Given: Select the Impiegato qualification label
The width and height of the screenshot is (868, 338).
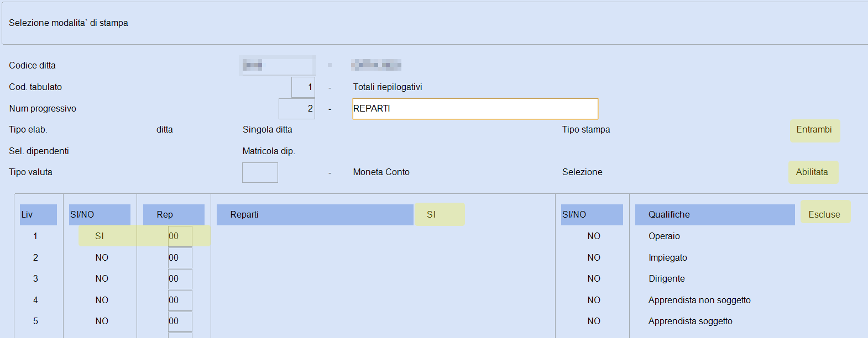Looking at the screenshot, I should 668,257.
